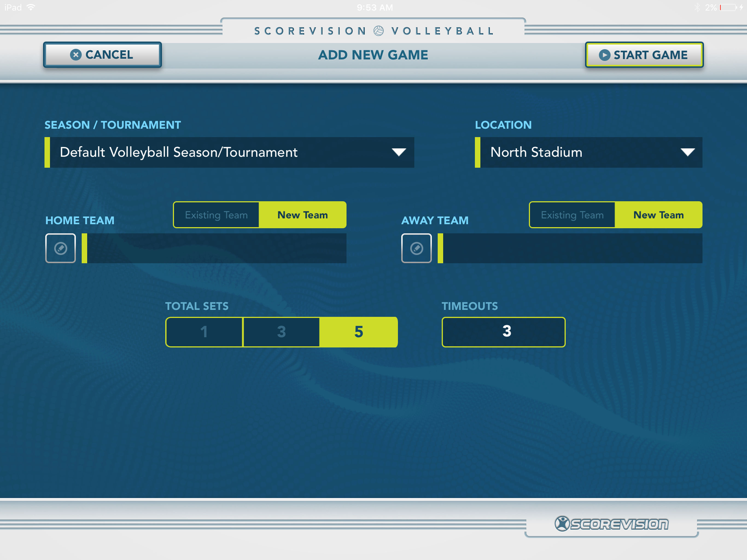Click the ADD NEW GAME heading
The width and height of the screenshot is (747, 560).
(x=373, y=55)
